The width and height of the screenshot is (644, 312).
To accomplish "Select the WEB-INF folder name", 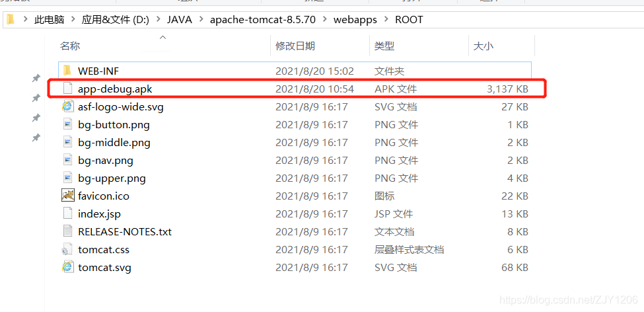I will (x=98, y=71).
